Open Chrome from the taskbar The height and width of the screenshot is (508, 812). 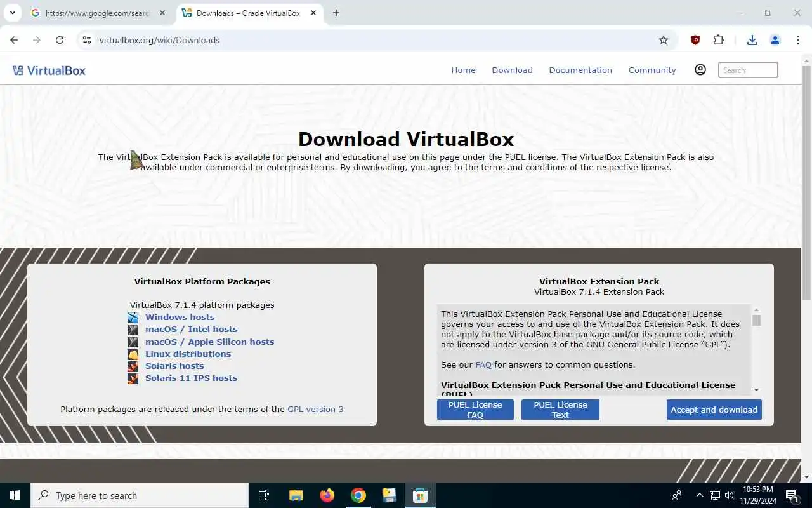pyautogui.click(x=358, y=495)
